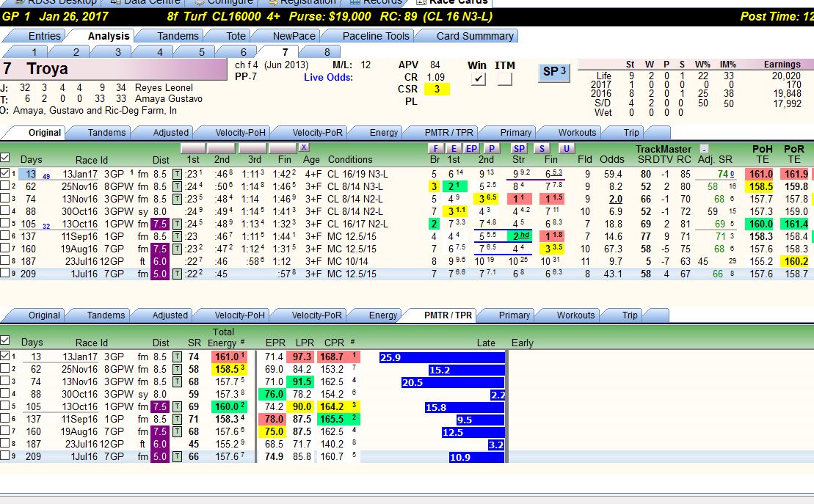Click the EP column button
The height and width of the screenshot is (504, 814).
click(x=470, y=148)
